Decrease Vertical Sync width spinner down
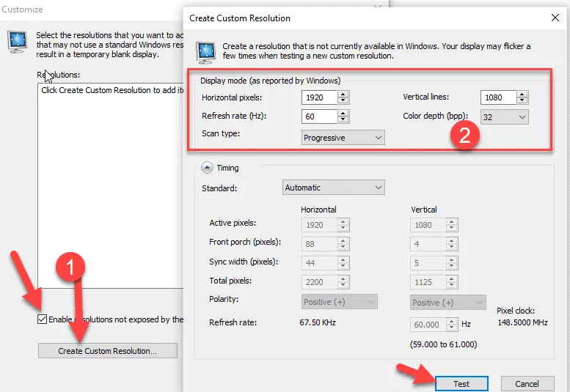 [x=451, y=266]
